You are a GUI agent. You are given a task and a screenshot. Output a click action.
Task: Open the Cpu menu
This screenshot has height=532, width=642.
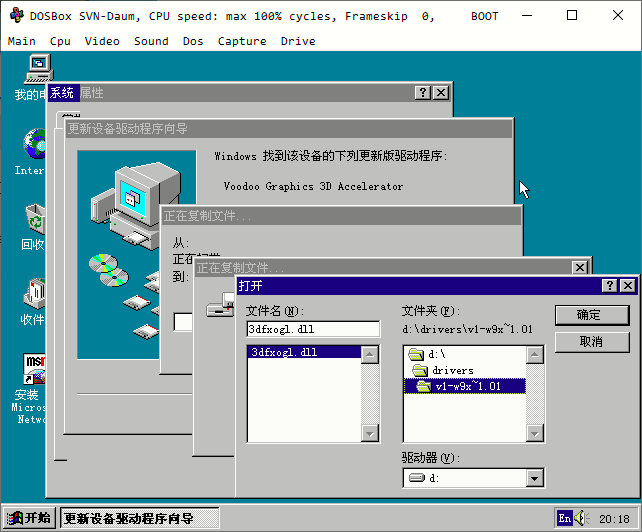click(60, 41)
